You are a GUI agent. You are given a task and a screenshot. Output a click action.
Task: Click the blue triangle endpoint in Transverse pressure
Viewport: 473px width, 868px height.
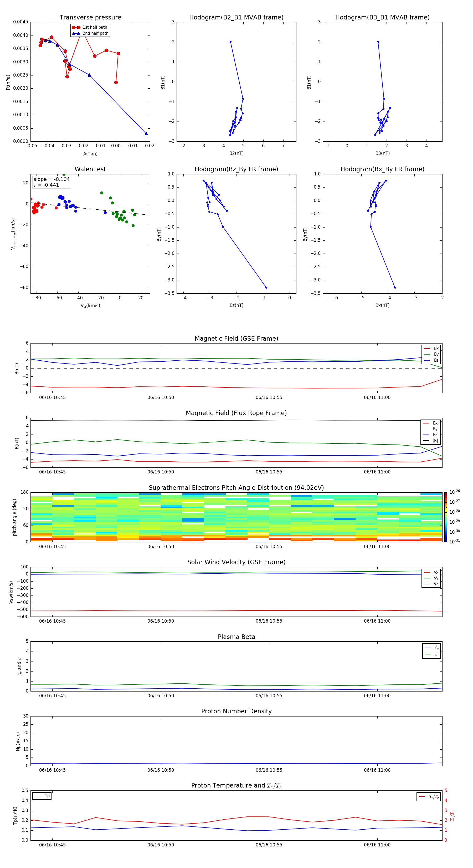coord(146,134)
